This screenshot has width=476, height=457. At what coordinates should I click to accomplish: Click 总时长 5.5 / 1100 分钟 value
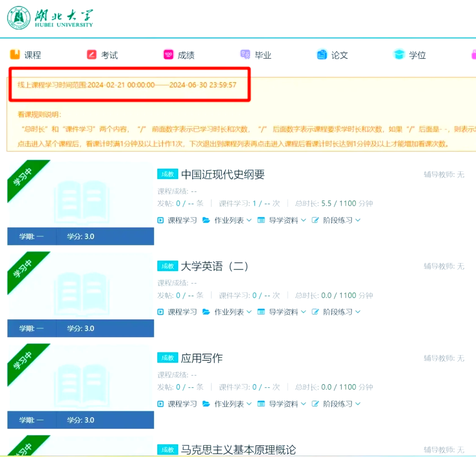[x=334, y=203]
